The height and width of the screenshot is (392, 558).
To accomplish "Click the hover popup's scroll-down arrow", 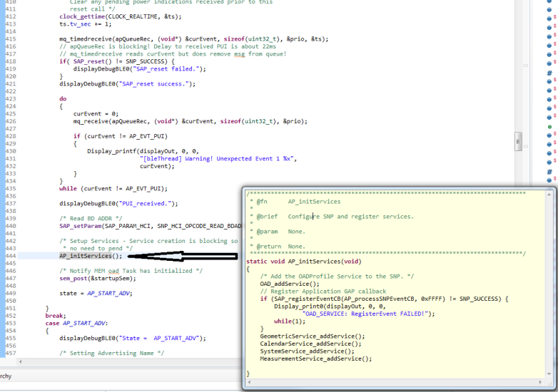I will click(x=549, y=374).
